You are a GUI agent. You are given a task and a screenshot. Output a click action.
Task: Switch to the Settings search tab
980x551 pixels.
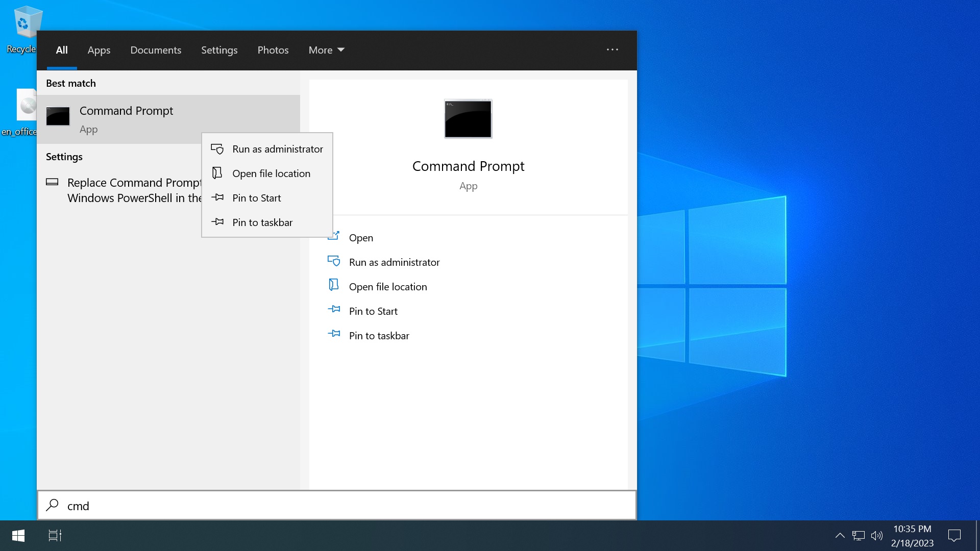pyautogui.click(x=219, y=50)
